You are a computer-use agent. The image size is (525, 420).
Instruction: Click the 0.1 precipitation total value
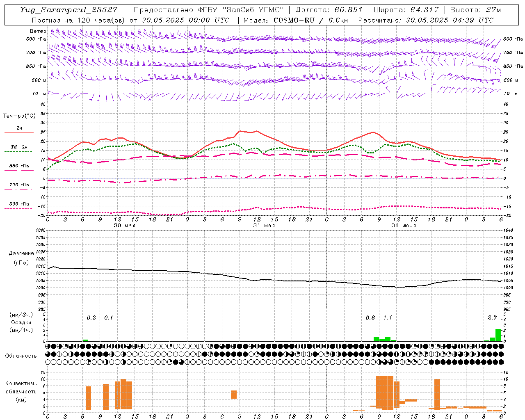click(x=108, y=317)
